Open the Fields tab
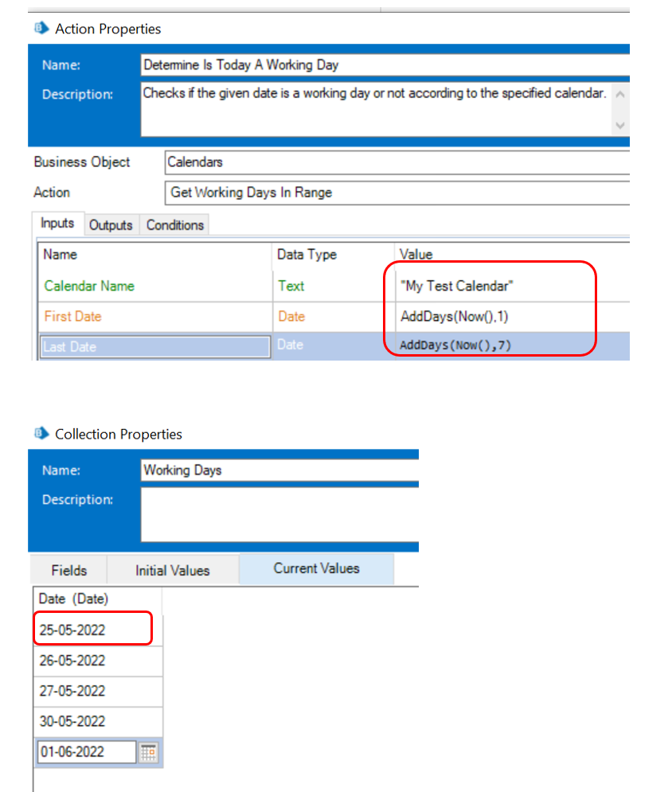The width and height of the screenshot is (672, 792). (x=69, y=570)
